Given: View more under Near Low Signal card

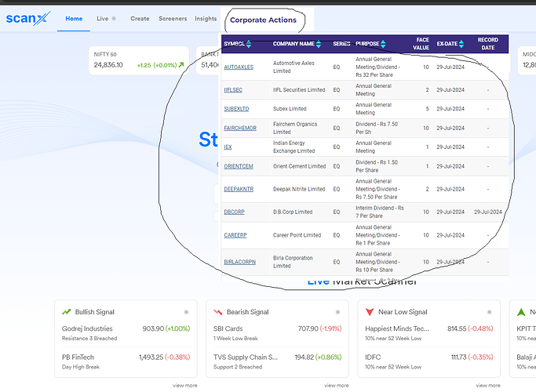Looking at the screenshot, I should click(x=488, y=385).
